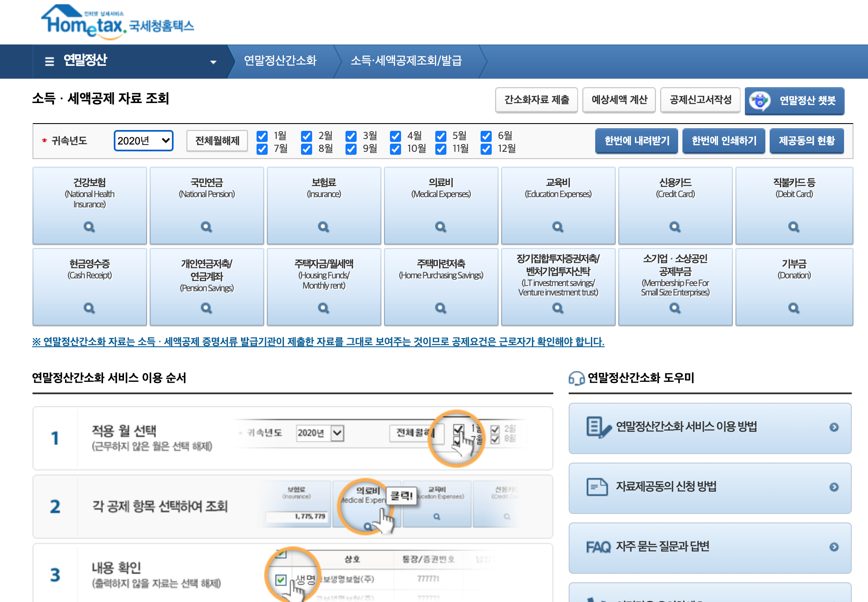The height and width of the screenshot is (602, 868).
Task: Click the search icon in 건강보험 tile
Action: [89, 227]
